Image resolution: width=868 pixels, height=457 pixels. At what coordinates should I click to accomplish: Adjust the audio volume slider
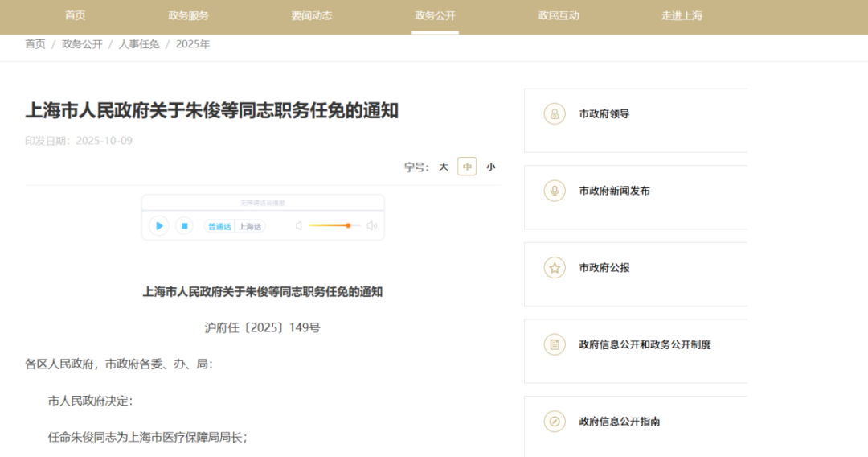(x=334, y=226)
